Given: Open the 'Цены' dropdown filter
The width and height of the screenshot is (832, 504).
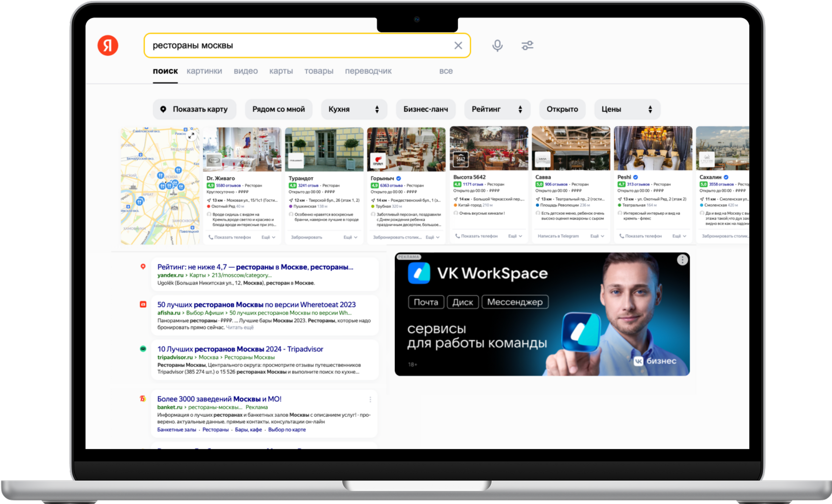Looking at the screenshot, I should point(627,109).
